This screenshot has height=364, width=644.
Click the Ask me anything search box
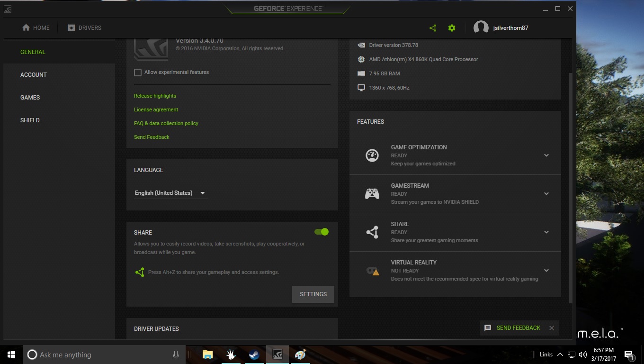pyautogui.click(x=103, y=355)
